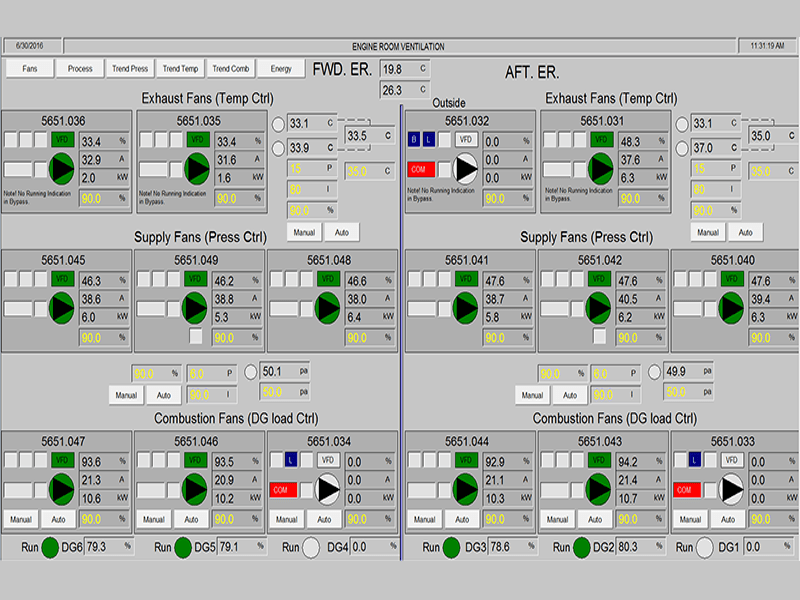Viewport: 800px width, 600px height.
Task: Set AFT exhaust fans to Auto
Action: (745, 233)
